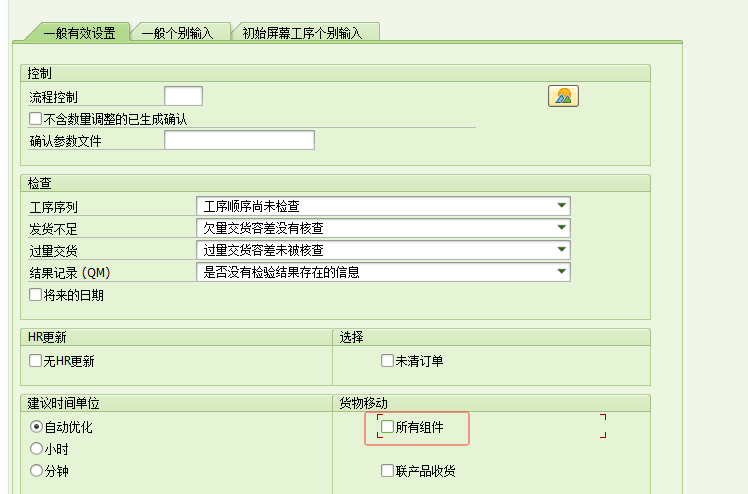Screen dimensions: 748x494
Task: Enable the 无HR更新 checkbox
Action: click(x=36, y=361)
